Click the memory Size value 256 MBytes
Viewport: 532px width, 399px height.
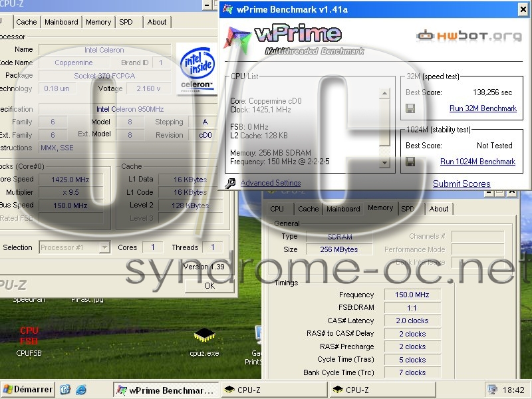[339, 249]
